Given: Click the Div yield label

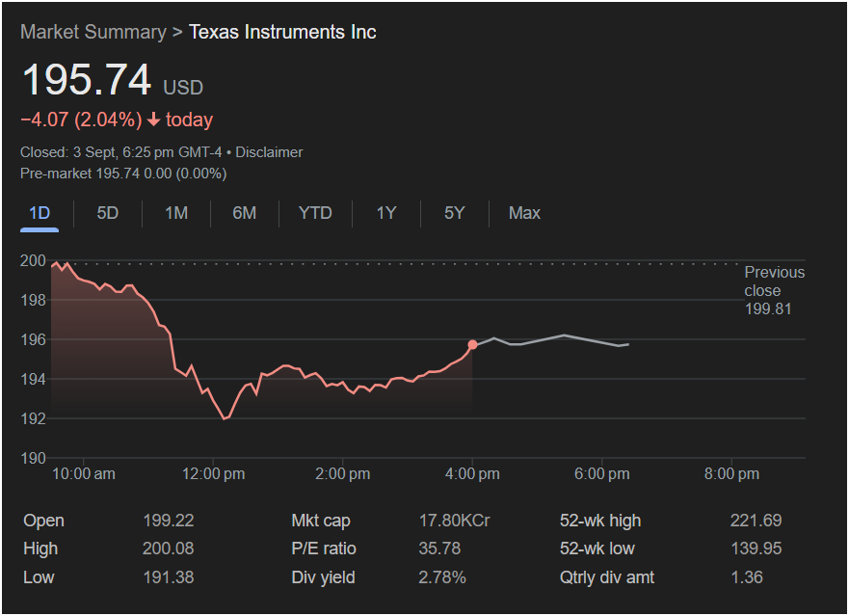Looking at the screenshot, I should 323,577.
